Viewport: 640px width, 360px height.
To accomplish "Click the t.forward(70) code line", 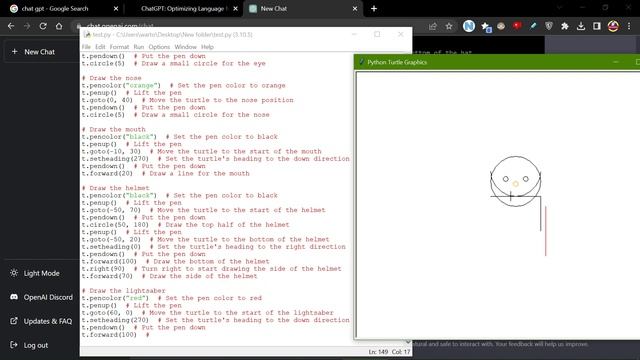I will pyautogui.click(x=169, y=276).
